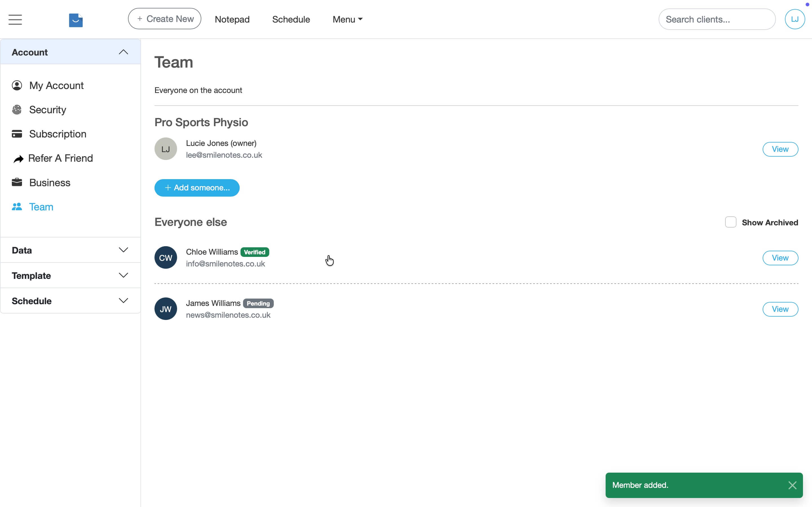View James Williams' member details
Image resolution: width=812 pixels, height=507 pixels.
[x=780, y=309]
